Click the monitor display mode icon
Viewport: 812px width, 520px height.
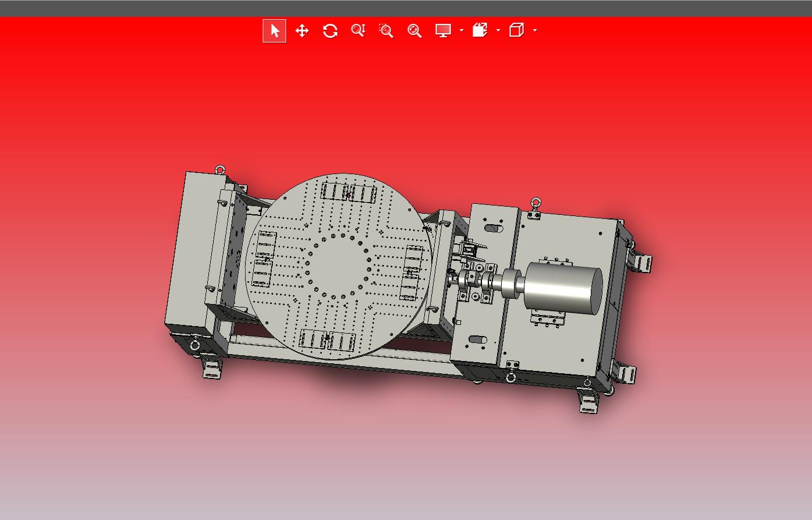[444, 31]
